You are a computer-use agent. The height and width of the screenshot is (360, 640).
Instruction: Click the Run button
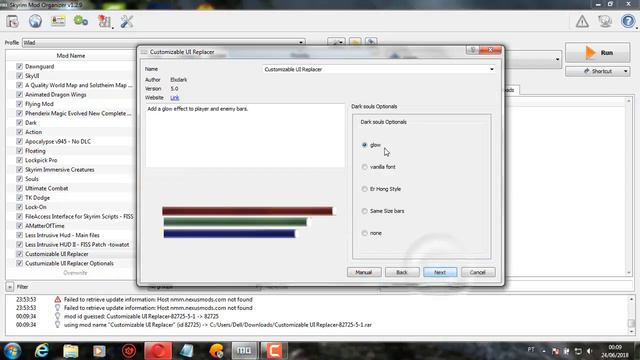click(597, 53)
